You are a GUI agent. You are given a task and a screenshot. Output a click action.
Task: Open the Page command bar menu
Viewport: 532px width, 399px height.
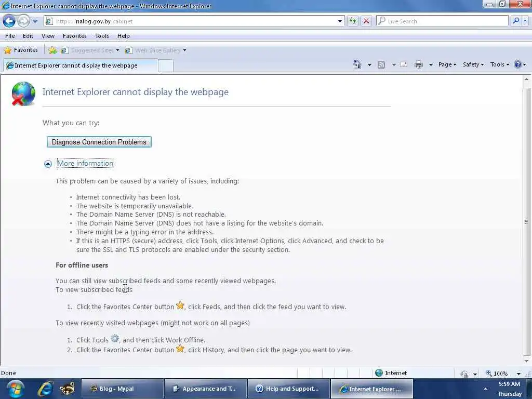(x=447, y=64)
